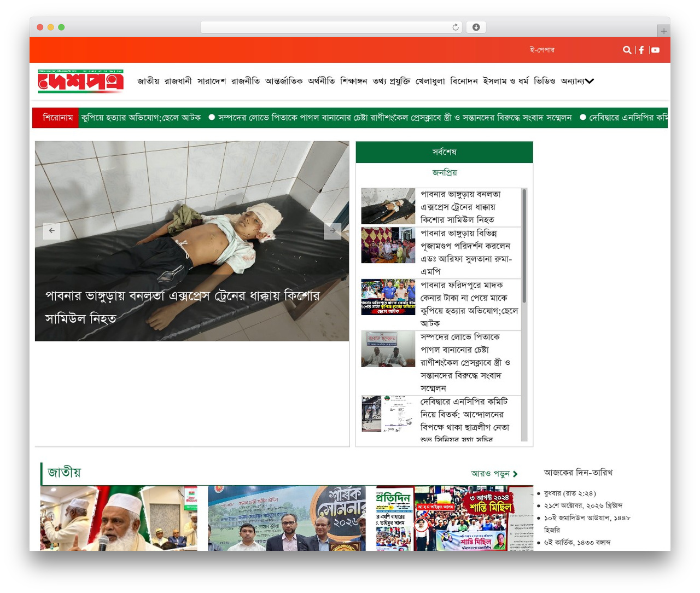Viewport: 700px width, 593px height.
Task: Click the browser address bar
Action: coord(331,27)
